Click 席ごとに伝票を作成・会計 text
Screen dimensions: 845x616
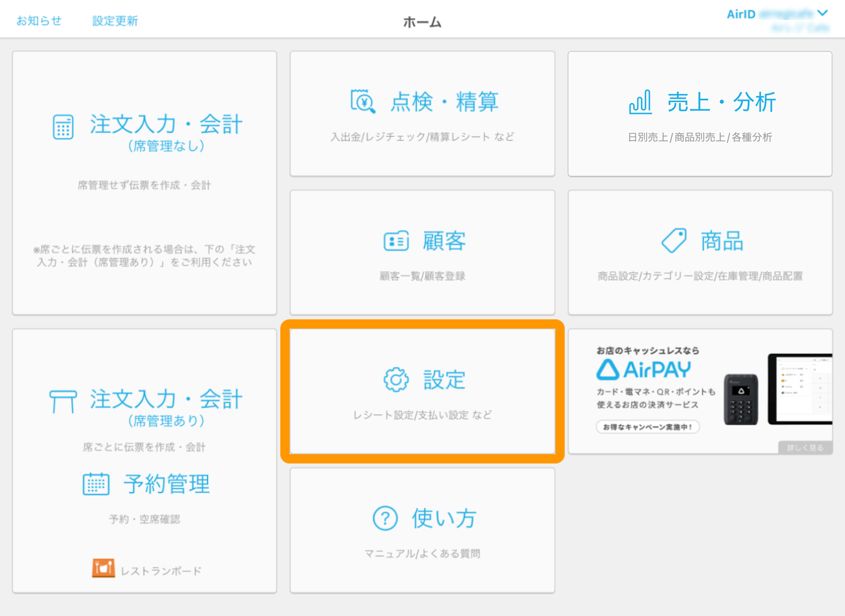(144, 447)
